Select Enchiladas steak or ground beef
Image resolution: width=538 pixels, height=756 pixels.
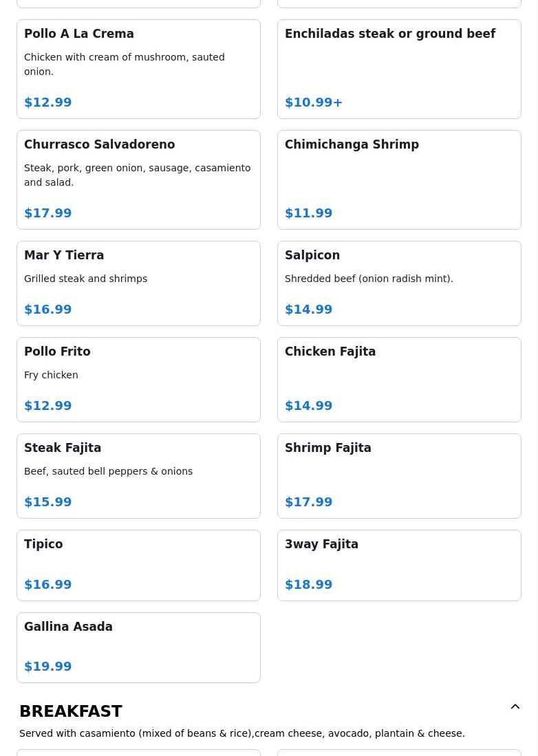point(399,69)
